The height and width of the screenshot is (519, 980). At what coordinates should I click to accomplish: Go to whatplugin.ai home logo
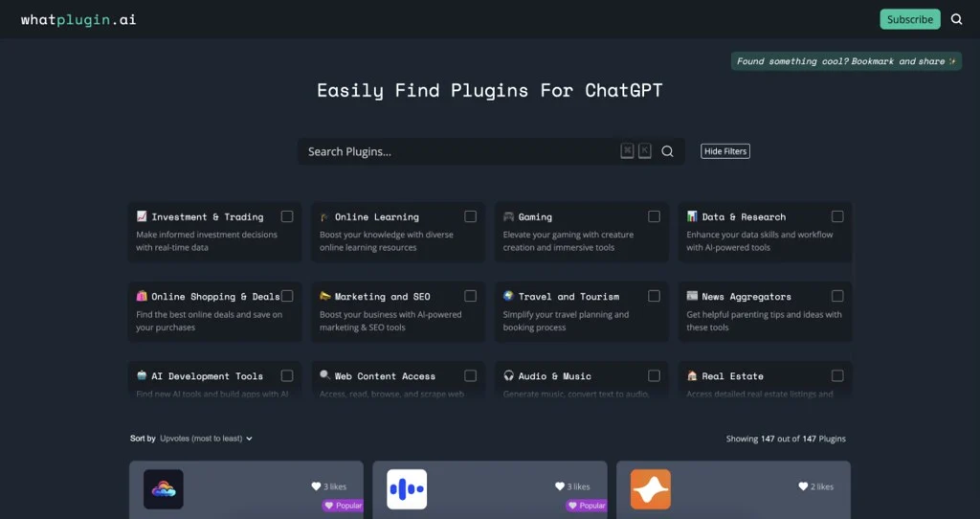(x=78, y=19)
